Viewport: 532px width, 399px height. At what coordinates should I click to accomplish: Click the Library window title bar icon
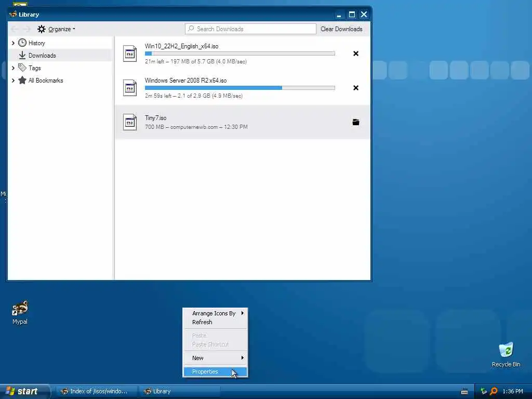tap(13, 14)
